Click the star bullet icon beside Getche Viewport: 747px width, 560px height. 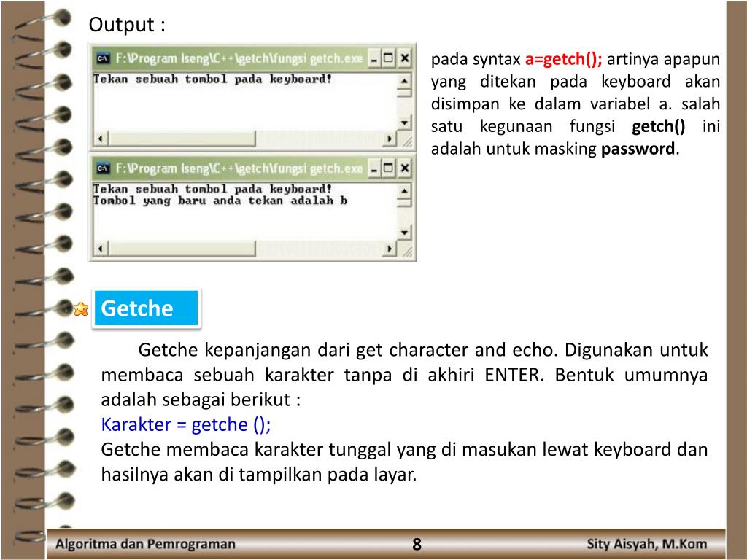82,308
